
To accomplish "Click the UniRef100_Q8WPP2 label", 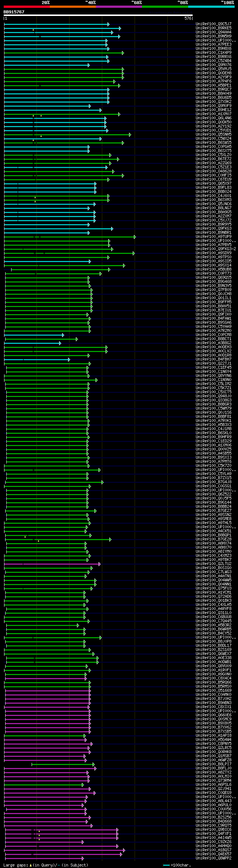I will pyautogui.click(x=213, y=858).
